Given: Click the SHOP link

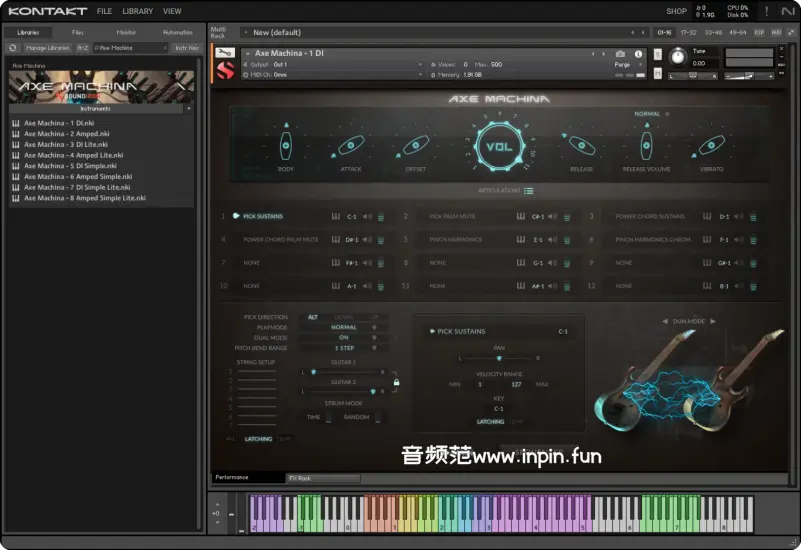Looking at the screenshot, I should [676, 11].
